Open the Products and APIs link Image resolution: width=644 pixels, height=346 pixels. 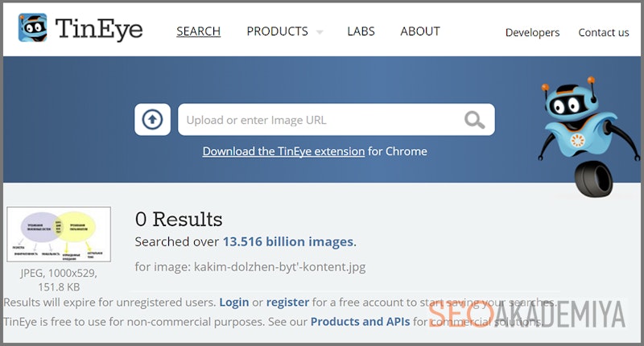click(360, 322)
